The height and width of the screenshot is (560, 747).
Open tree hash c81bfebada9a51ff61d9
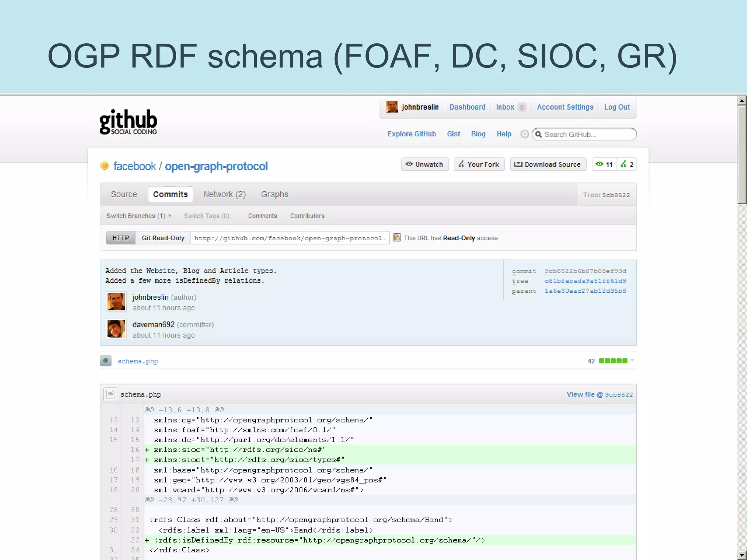point(585,281)
